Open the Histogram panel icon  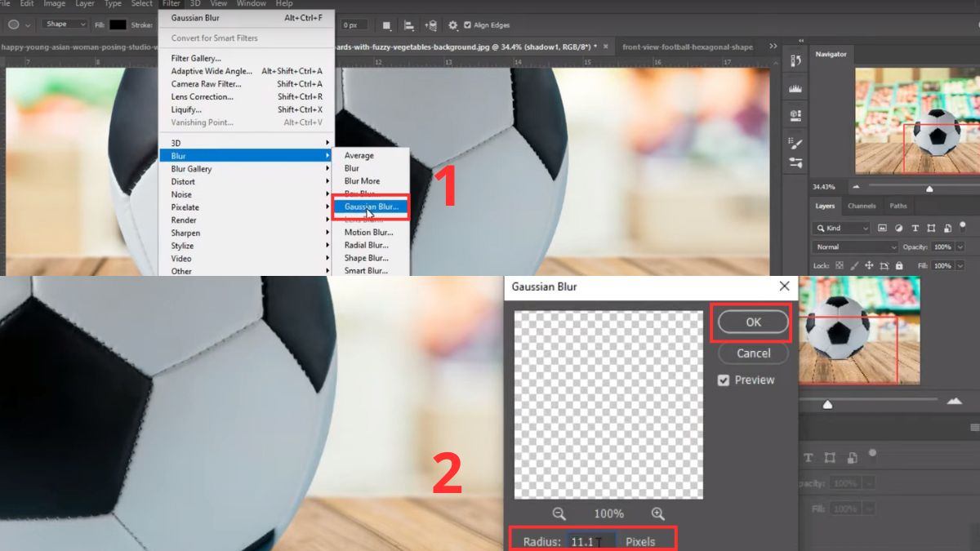coord(795,88)
